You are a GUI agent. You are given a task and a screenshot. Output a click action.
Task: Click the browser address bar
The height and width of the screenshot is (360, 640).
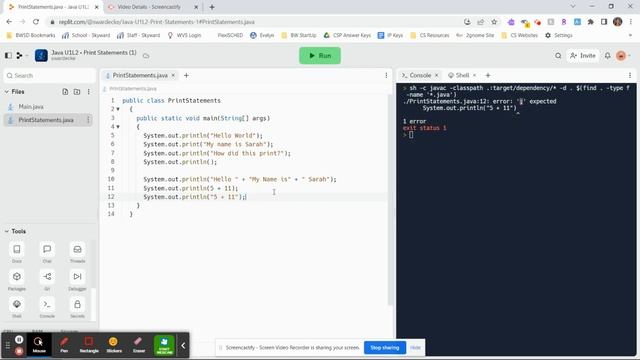(253, 22)
